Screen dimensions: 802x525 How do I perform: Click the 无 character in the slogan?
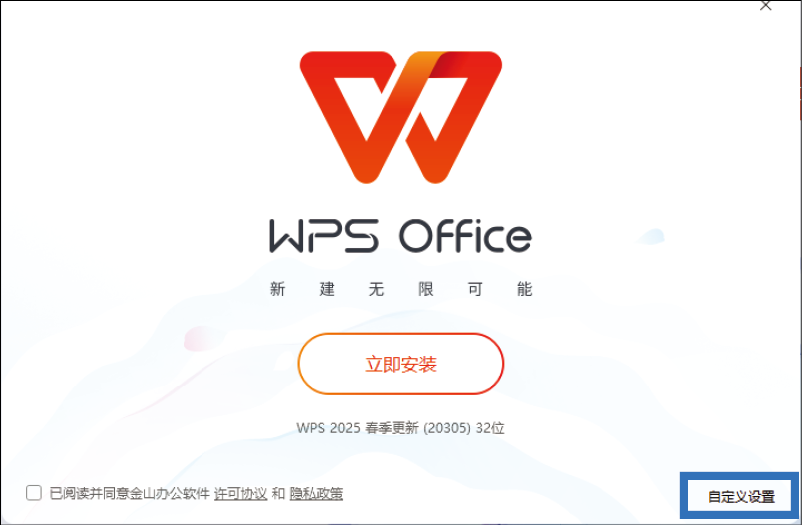coord(376,289)
